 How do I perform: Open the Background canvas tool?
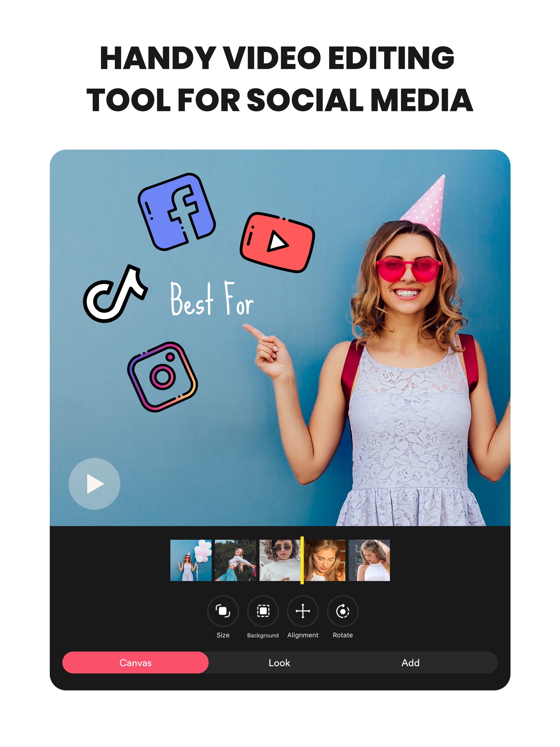263,611
